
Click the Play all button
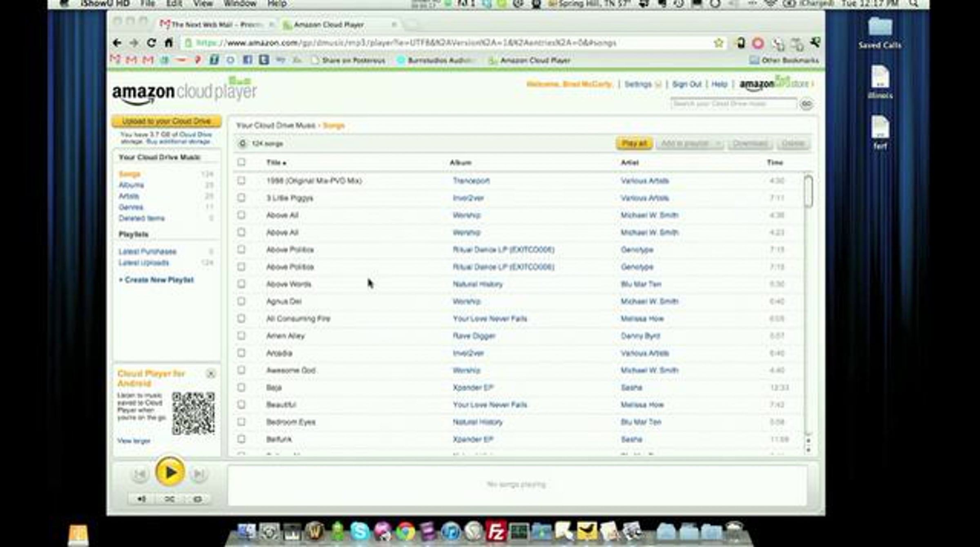[634, 143]
